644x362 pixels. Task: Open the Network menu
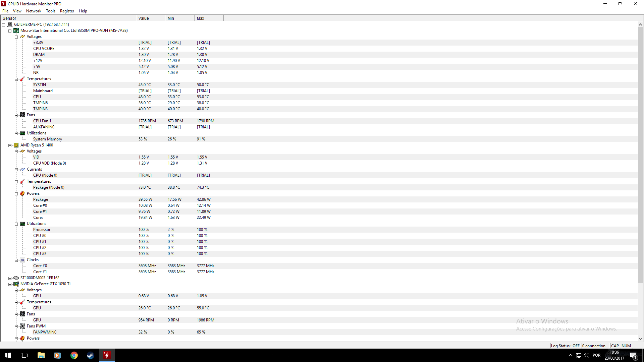34,11
